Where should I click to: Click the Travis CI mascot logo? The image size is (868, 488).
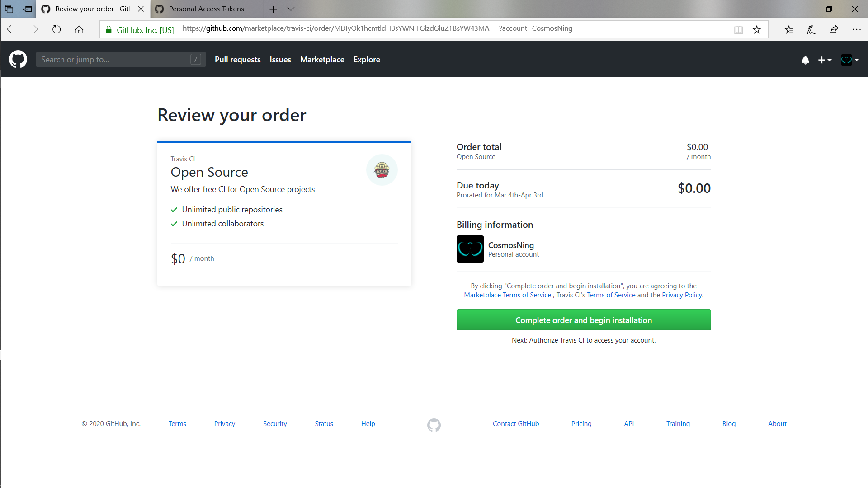point(382,170)
